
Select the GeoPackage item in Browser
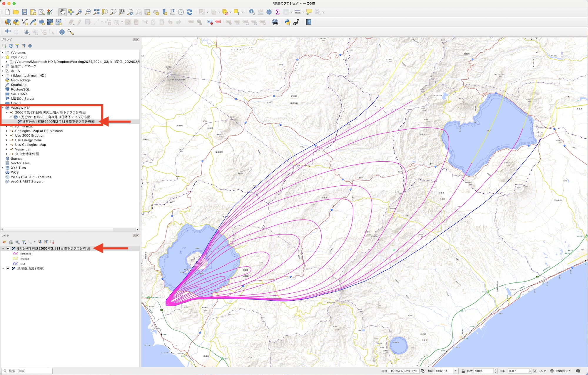21,80
